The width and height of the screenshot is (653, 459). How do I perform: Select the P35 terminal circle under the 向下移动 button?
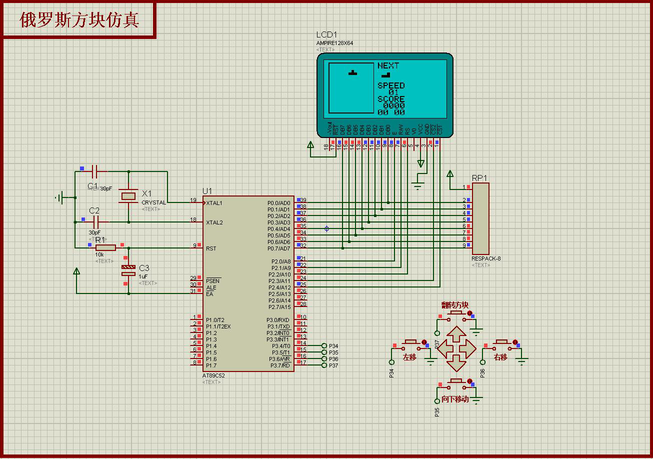(x=437, y=401)
